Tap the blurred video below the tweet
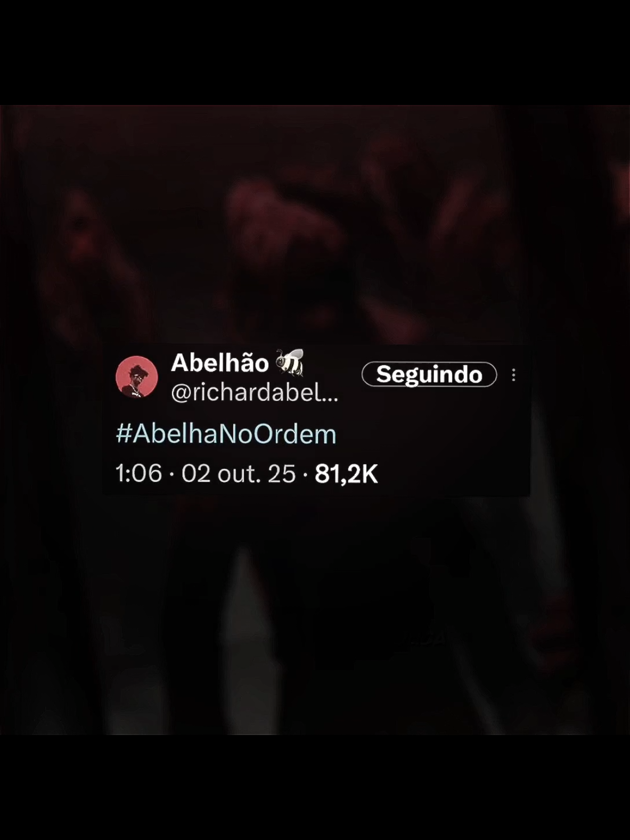 click(315, 615)
